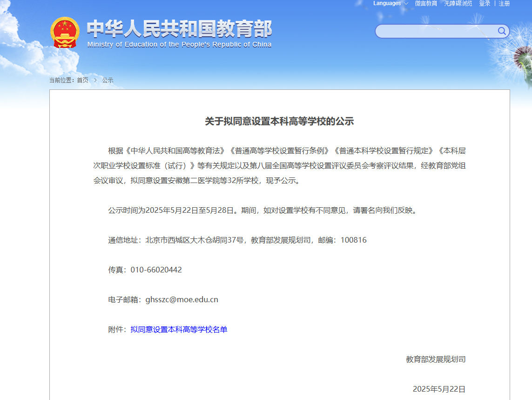The height and width of the screenshot is (400, 532).
Task: Click the email address ghsszc@moe.edu.cn
Action: pyautogui.click(x=182, y=299)
